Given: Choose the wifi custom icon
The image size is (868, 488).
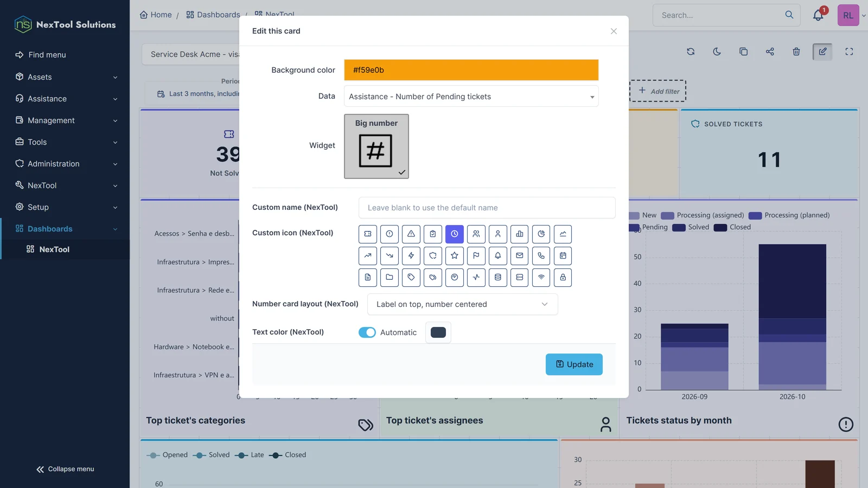Looking at the screenshot, I should tap(541, 278).
